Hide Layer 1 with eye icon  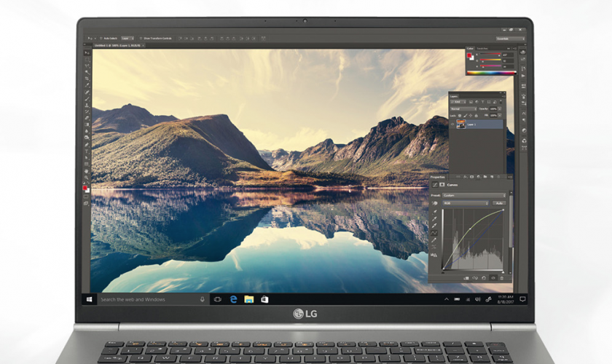coord(452,124)
